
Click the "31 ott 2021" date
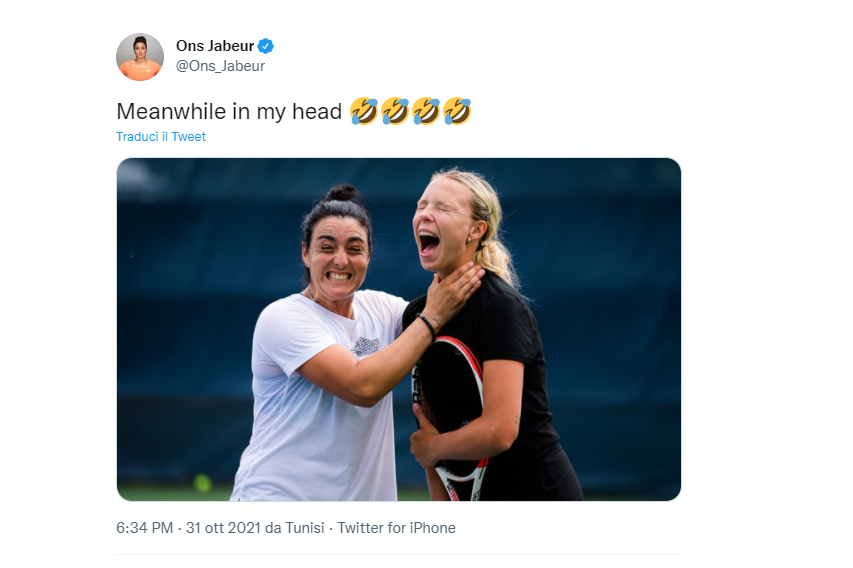pos(219,528)
